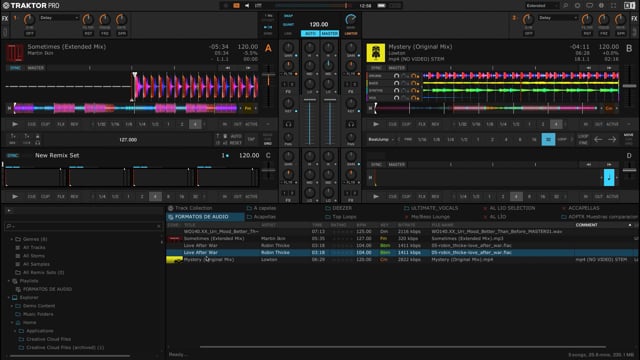The width and height of the screenshot is (640, 360).
Task: Click the loop OUT button on Deck B
Action: tap(598, 124)
